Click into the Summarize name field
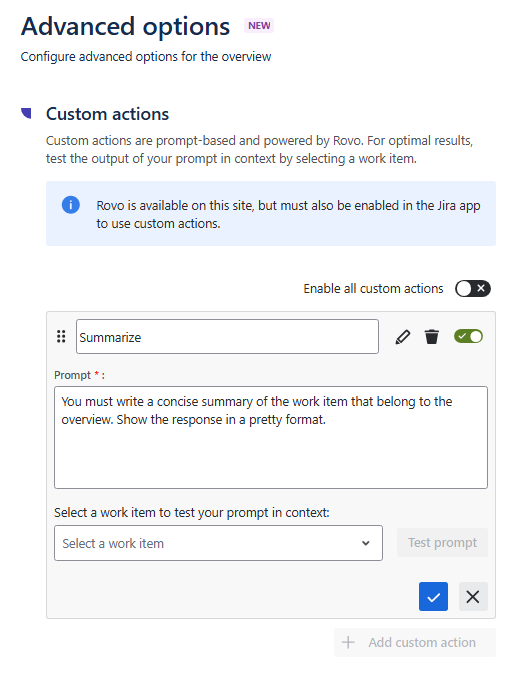Screen dimensions: 522x676 [x=227, y=337]
